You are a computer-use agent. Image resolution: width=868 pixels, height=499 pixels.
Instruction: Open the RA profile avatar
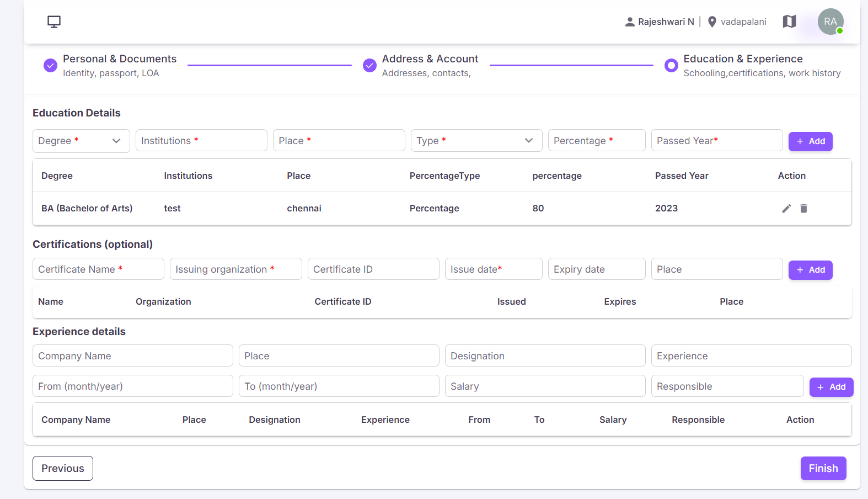831,22
